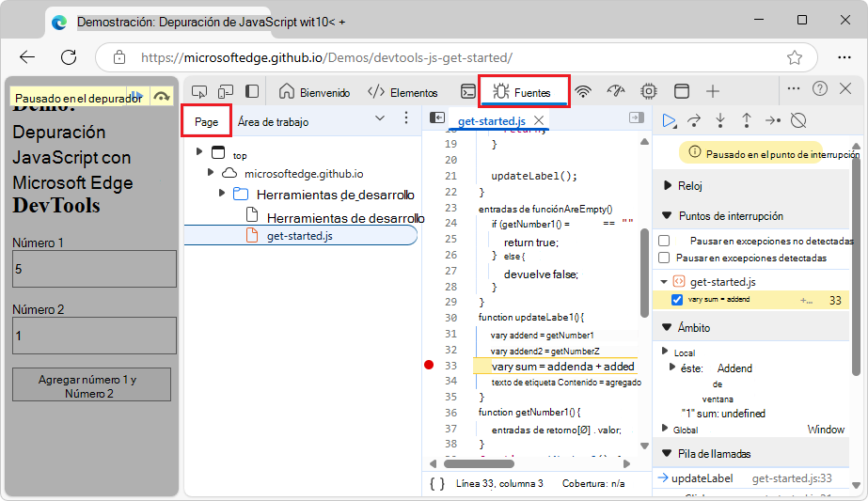Select the Page navigator tab
Viewport: 868px width, 501px height.
click(x=207, y=122)
